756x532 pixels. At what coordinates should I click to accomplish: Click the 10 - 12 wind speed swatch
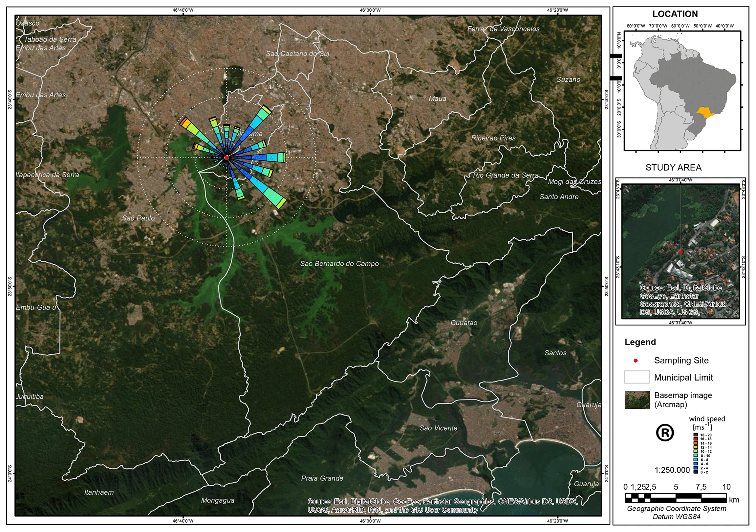pyautogui.click(x=695, y=452)
